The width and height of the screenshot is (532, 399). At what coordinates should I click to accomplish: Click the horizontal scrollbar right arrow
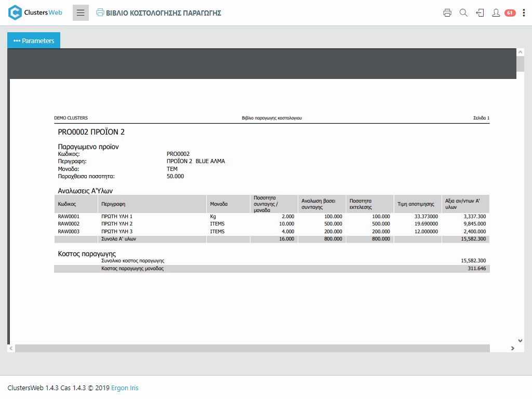[x=513, y=349]
